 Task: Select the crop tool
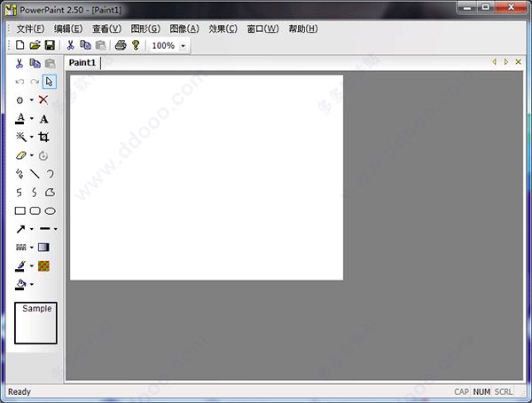point(43,137)
